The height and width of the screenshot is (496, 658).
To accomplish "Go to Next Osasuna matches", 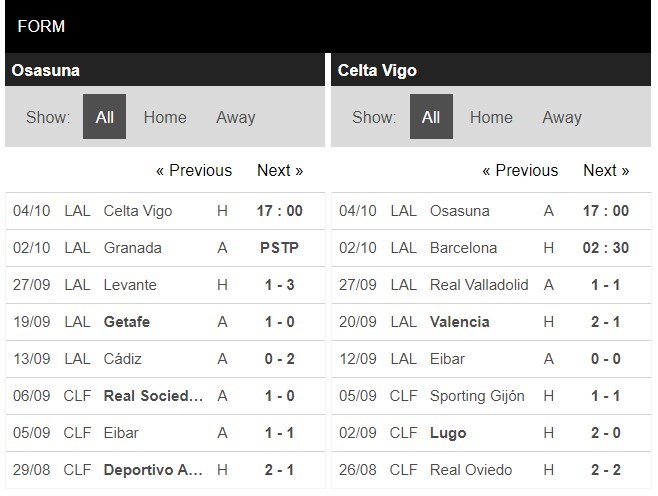I will [280, 170].
